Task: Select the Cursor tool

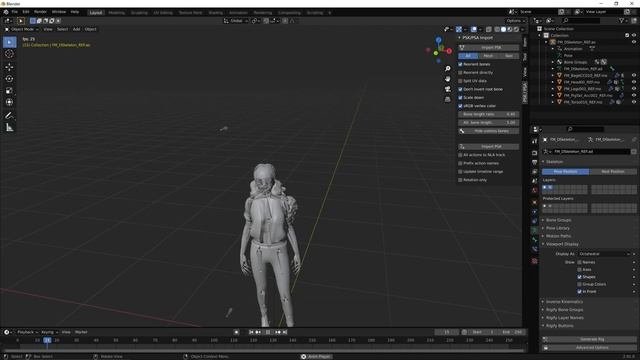Action: click(x=9, y=54)
